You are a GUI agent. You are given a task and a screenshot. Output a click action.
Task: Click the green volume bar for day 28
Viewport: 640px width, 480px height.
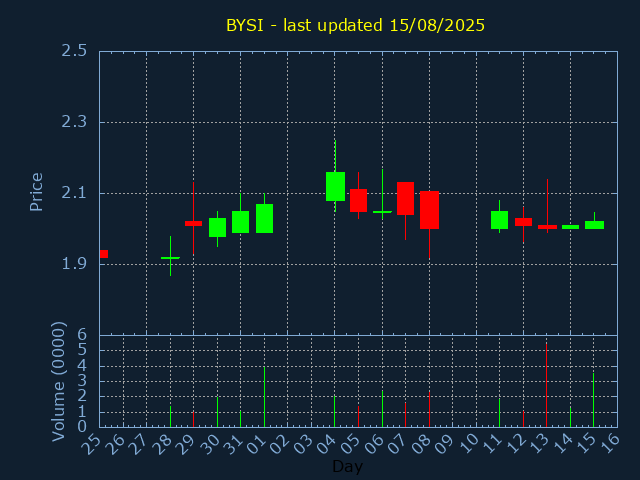(x=170, y=417)
